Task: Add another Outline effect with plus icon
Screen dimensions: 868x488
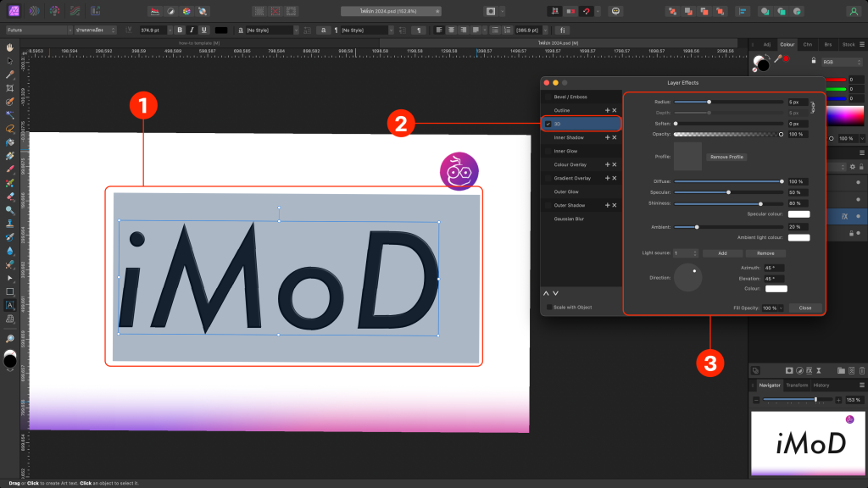Action: point(606,110)
